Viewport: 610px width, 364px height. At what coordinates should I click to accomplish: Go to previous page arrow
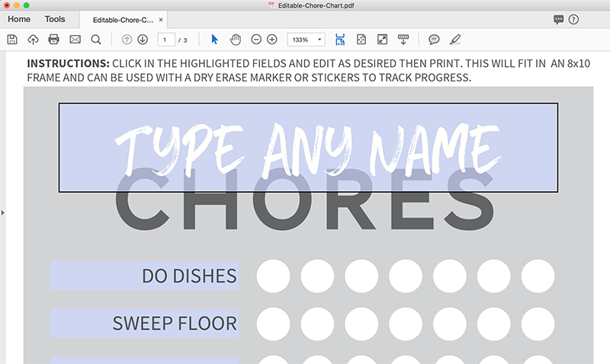(x=127, y=40)
